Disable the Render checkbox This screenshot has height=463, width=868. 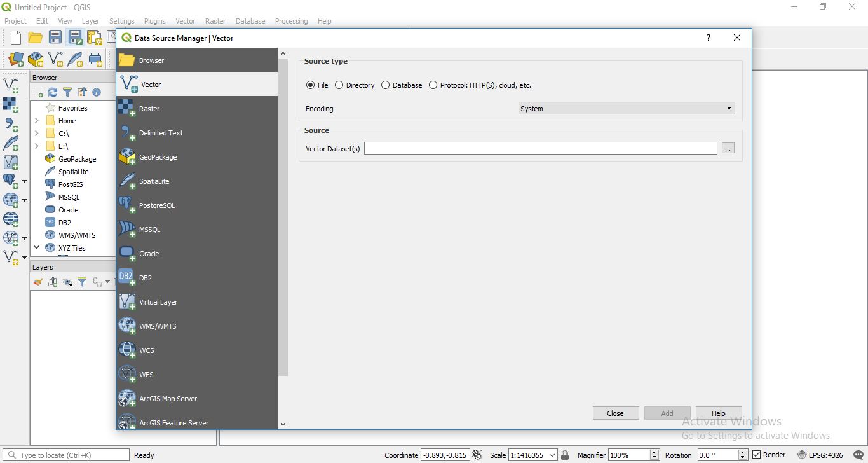(x=756, y=454)
